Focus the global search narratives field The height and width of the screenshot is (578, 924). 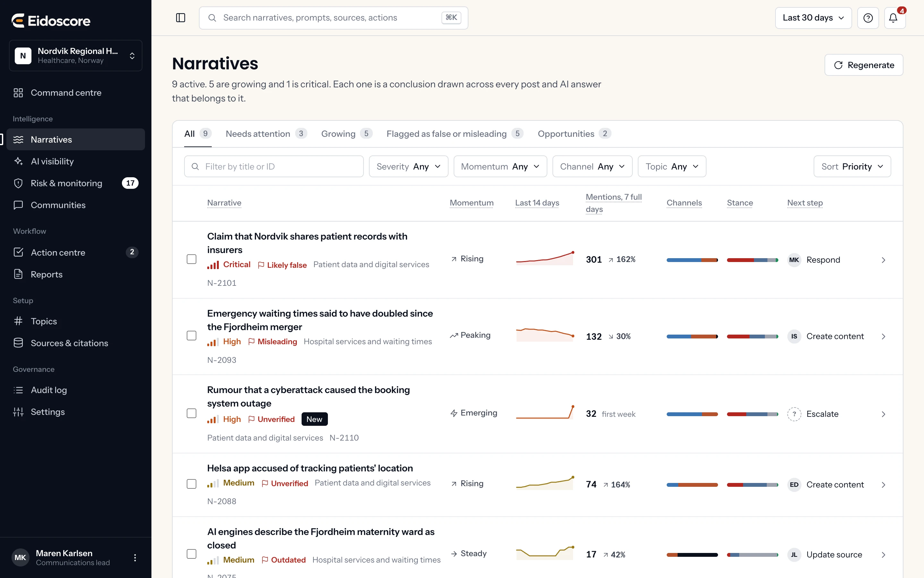coord(333,18)
